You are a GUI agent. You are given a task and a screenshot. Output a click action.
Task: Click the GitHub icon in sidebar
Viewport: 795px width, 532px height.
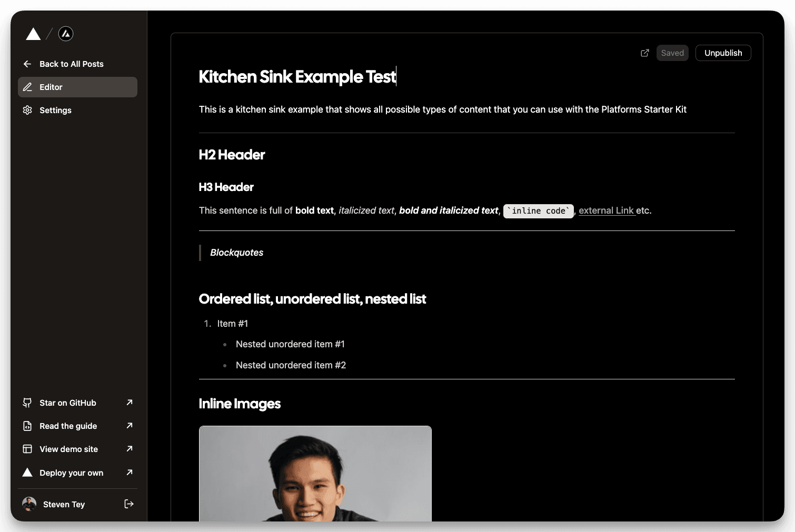pyautogui.click(x=27, y=403)
